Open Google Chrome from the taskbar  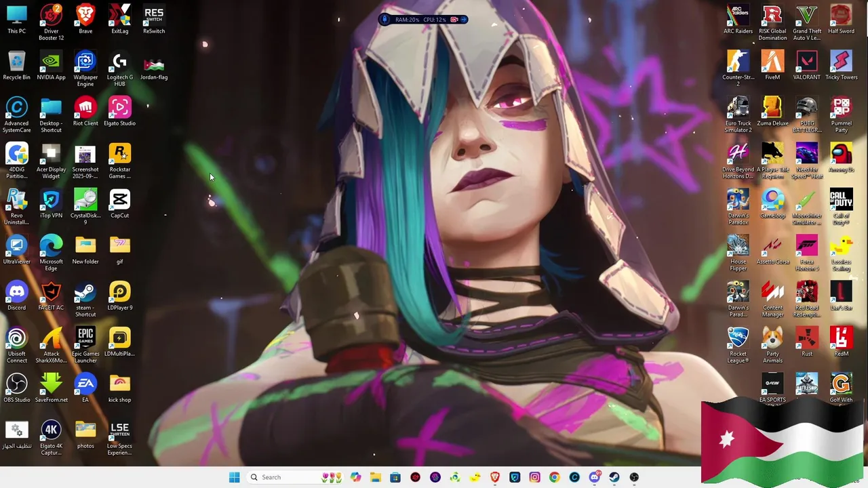555,477
